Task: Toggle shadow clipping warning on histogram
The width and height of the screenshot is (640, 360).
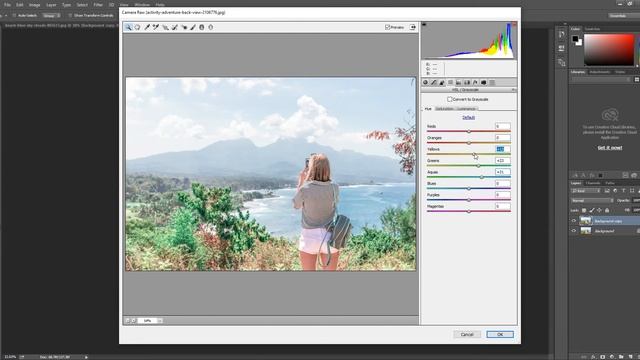Action: click(x=424, y=25)
